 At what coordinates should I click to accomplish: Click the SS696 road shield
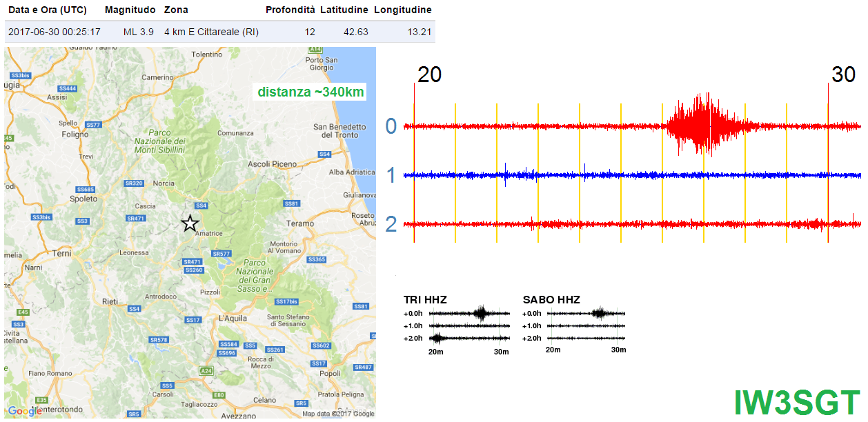[226, 352]
